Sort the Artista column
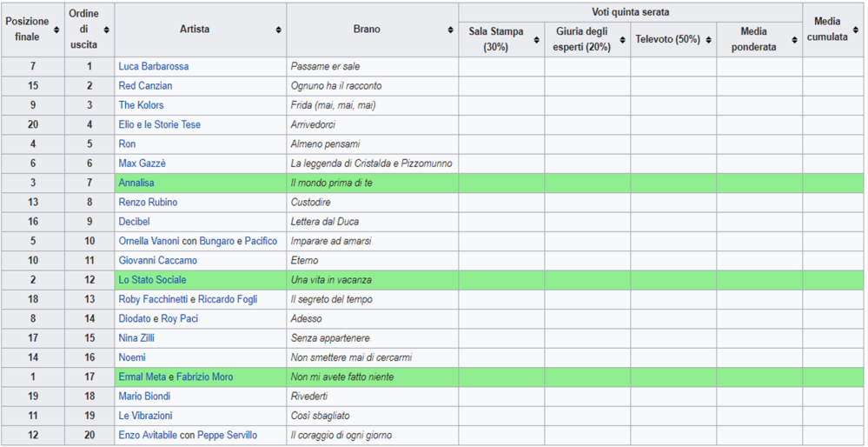Screen dimensions: 868x447 point(279,30)
